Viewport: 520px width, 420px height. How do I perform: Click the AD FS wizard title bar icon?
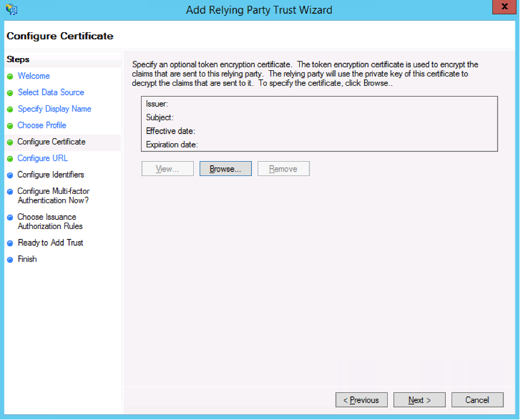pos(12,9)
